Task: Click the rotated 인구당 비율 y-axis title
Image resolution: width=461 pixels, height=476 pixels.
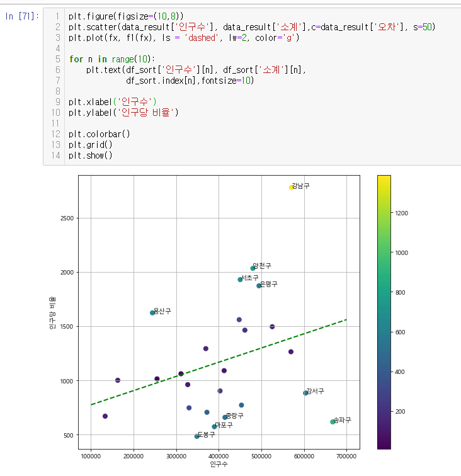Action: pyautogui.click(x=52, y=312)
